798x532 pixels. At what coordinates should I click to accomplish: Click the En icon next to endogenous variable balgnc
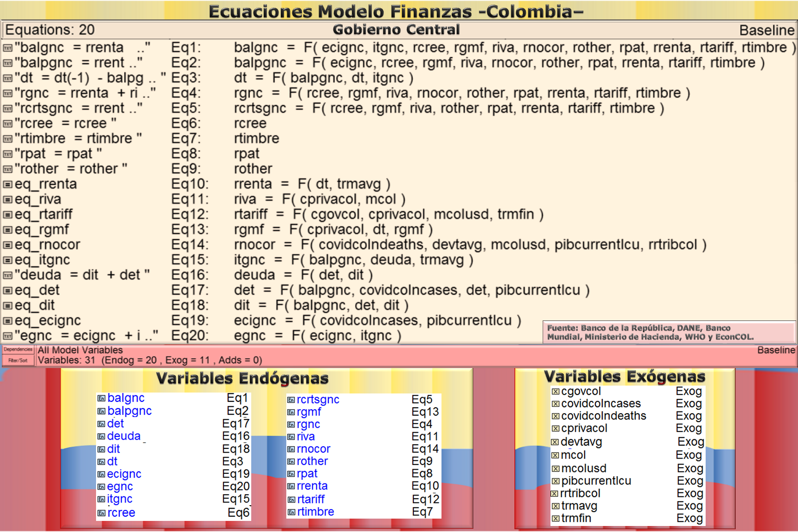point(101,399)
